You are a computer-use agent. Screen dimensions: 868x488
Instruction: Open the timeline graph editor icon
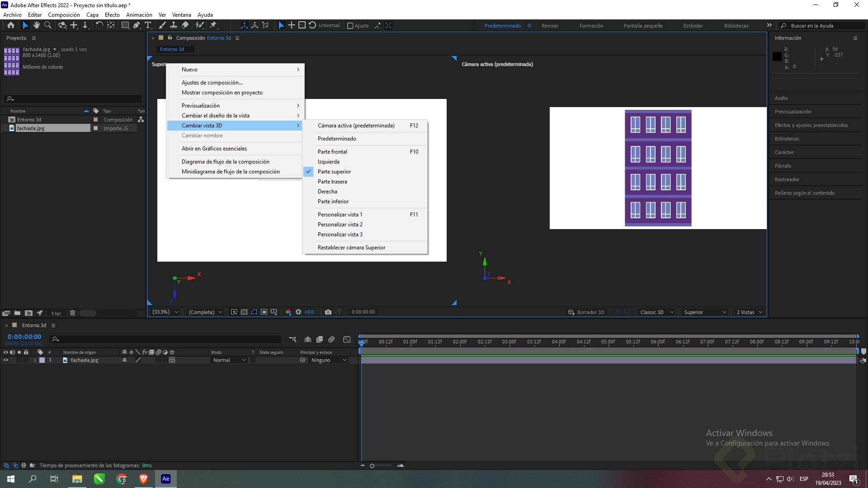[x=347, y=339]
